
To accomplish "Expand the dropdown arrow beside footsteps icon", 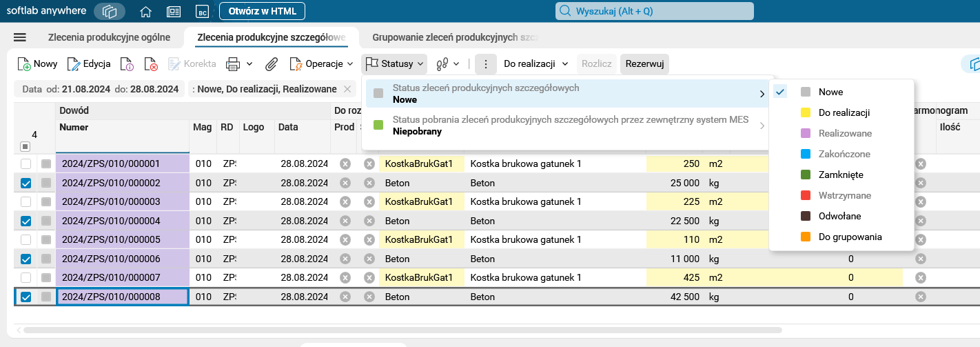I will pyautogui.click(x=456, y=64).
